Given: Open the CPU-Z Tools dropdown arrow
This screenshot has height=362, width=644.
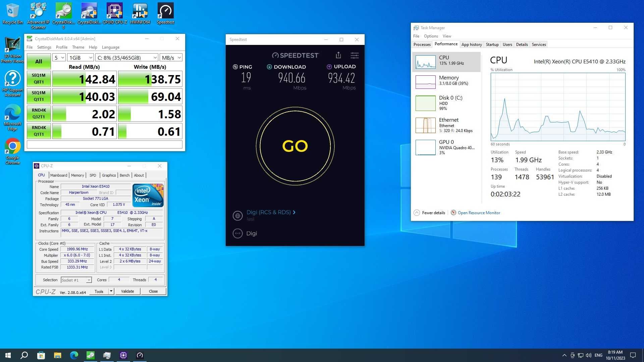Looking at the screenshot, I should click(x=111, y=291).
